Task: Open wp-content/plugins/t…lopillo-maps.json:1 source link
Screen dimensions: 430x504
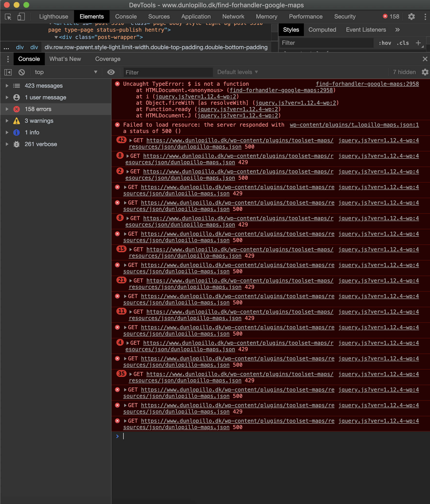Action: click(354, 125)
